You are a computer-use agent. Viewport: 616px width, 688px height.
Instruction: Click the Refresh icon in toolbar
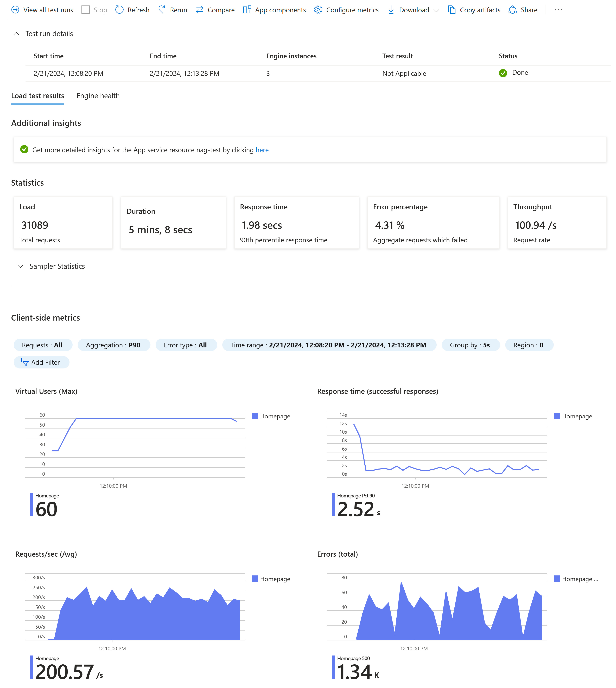pyautogui.click(x=119, y=10)
